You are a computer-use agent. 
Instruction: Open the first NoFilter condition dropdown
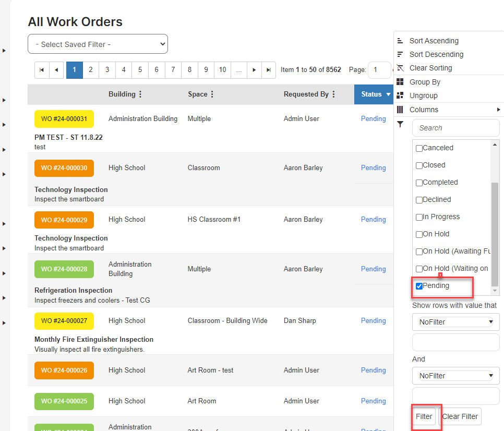tap(456, 322)
